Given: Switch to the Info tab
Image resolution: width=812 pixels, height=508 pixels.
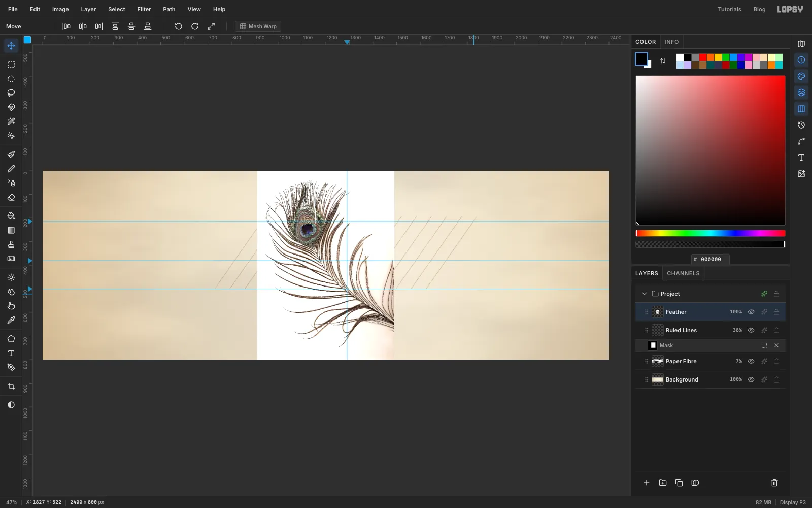Looking at the screenshot, I should [671, 42].
